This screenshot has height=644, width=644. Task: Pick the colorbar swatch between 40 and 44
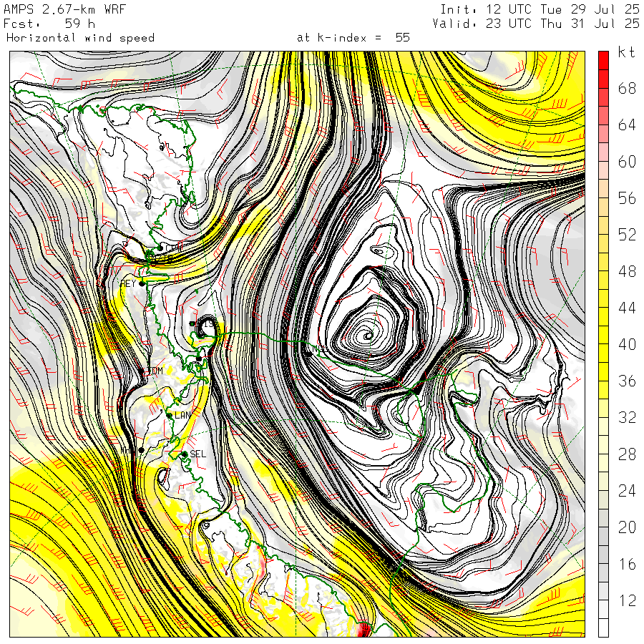click(x=603, y=335)
